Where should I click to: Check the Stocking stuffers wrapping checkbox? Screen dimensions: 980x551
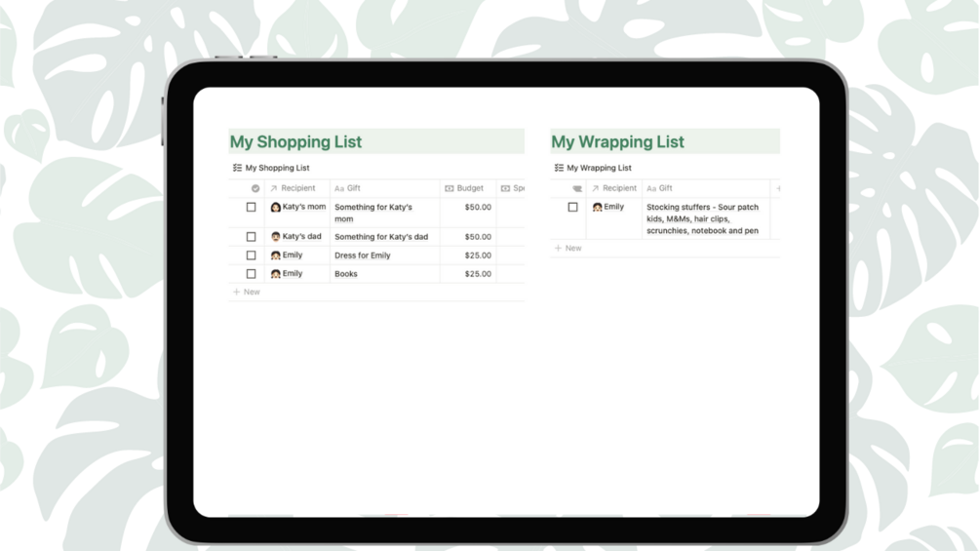click(572, 207)
